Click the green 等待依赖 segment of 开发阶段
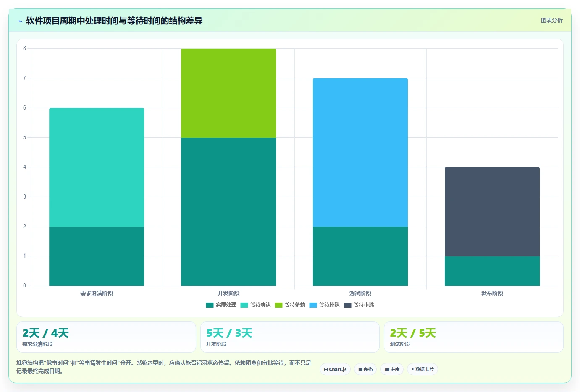 point(228,93)
